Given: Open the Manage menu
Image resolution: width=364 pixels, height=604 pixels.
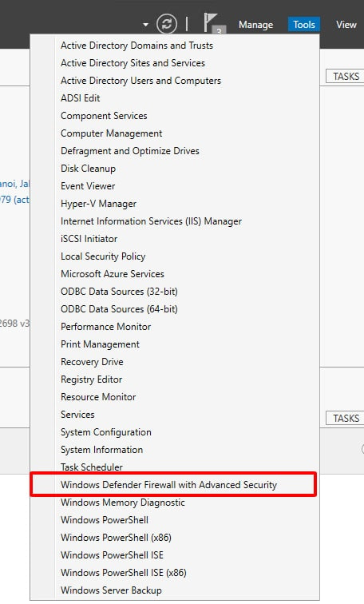Looking at the screenshot, I should pyautogui.click(x=256, y=24).
